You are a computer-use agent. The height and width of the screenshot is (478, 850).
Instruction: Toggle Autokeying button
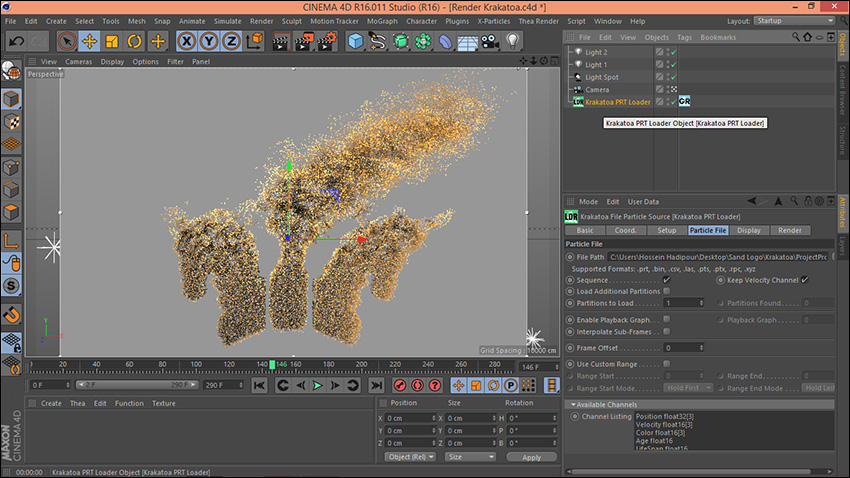click(x=417, y=385)
